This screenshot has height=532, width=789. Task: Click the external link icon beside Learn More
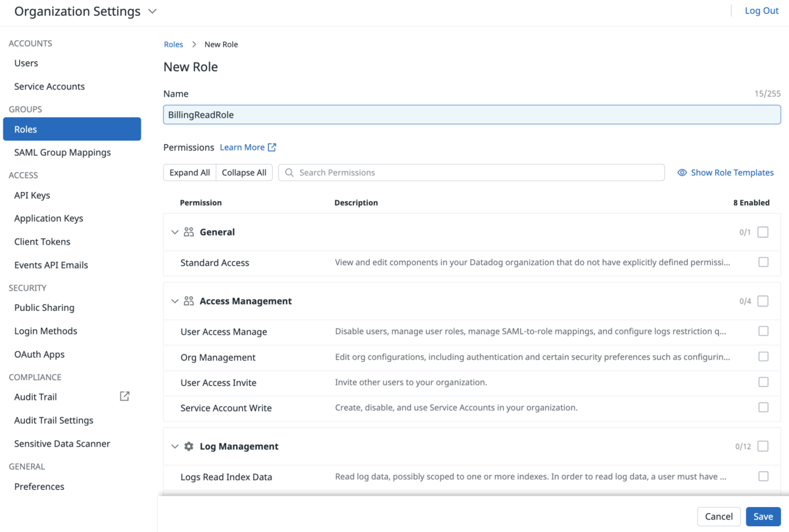(272, 147)
